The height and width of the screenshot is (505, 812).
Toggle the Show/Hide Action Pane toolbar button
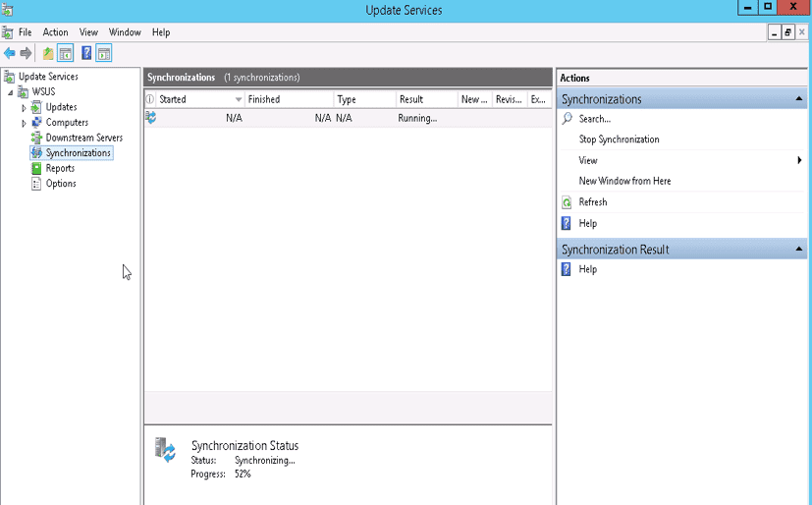pyautogui.click(x=103, y=53)
